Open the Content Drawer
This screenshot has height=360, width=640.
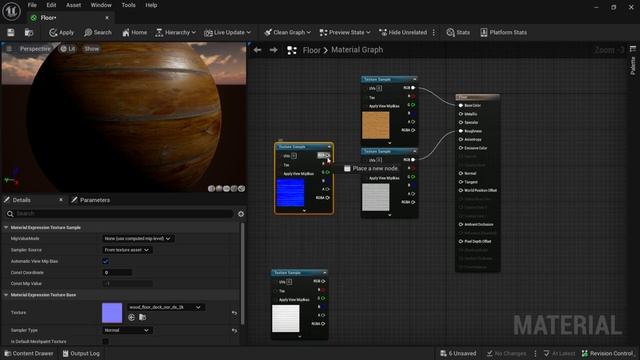tap(29, 353)
